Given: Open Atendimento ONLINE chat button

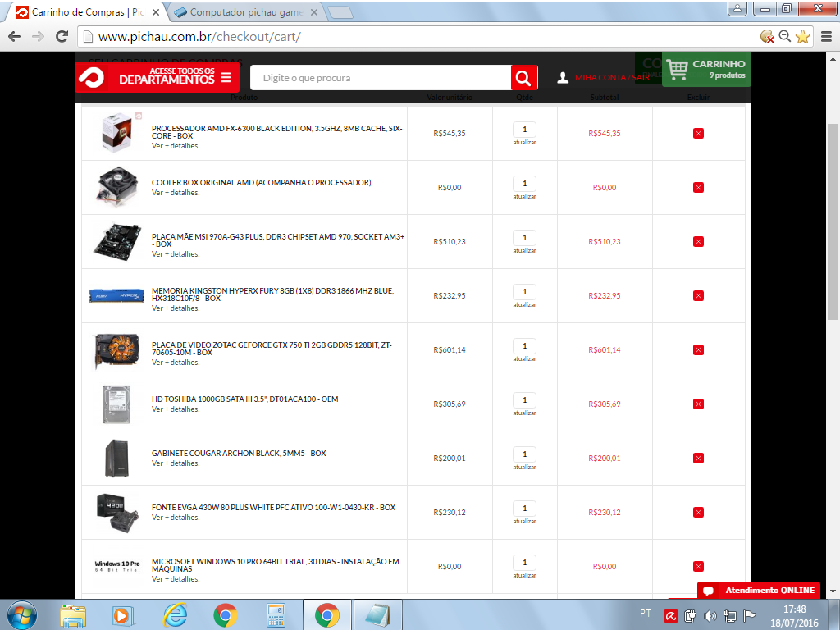Looking at the screenshot, I should click(x=759, y=591).
